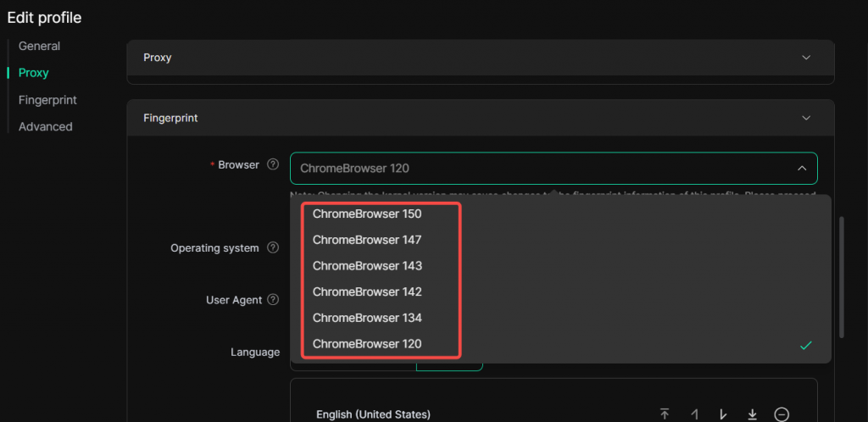
Task: Click the Operating system label
Action: coord(214,248)
